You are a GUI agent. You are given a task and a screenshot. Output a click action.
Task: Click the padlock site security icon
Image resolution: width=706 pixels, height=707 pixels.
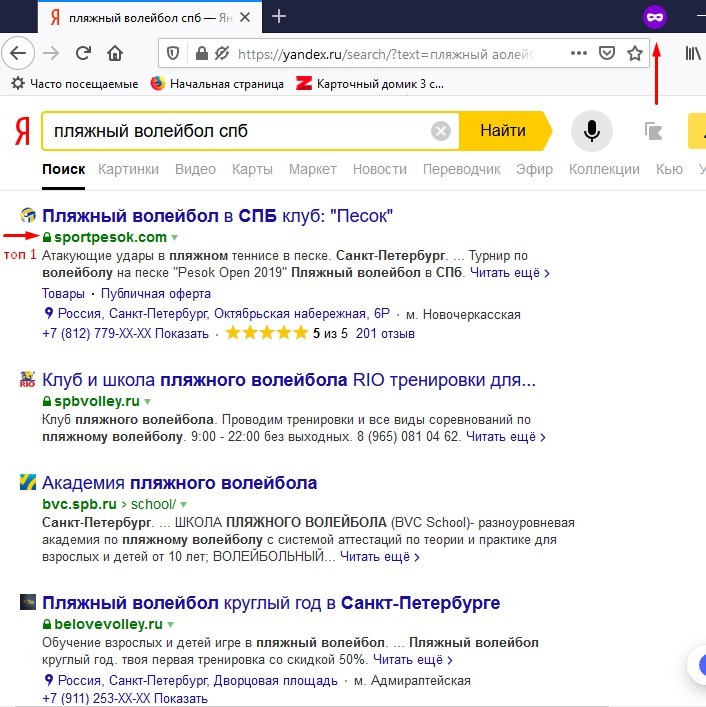(202, 54)
